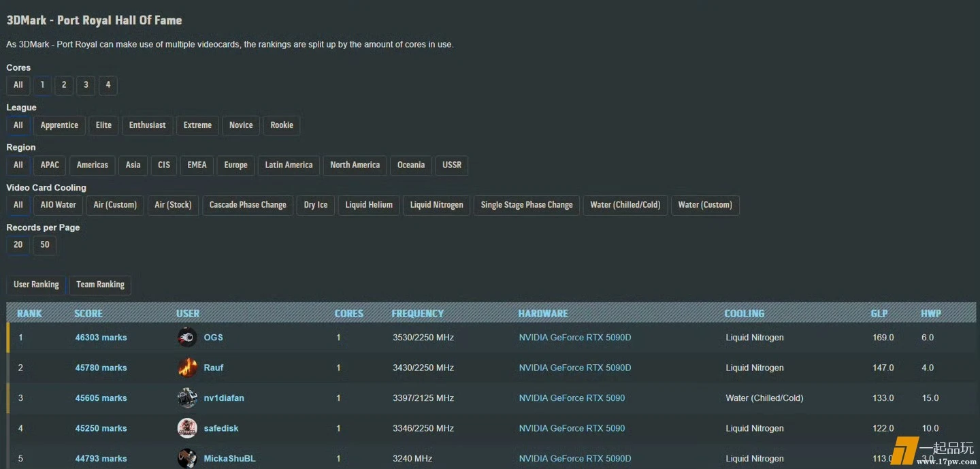Show 50 records per page

tap(45, 245)
